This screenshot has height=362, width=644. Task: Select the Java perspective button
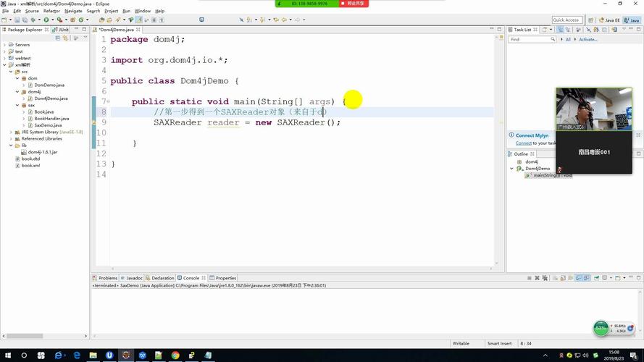click(632, 20)
